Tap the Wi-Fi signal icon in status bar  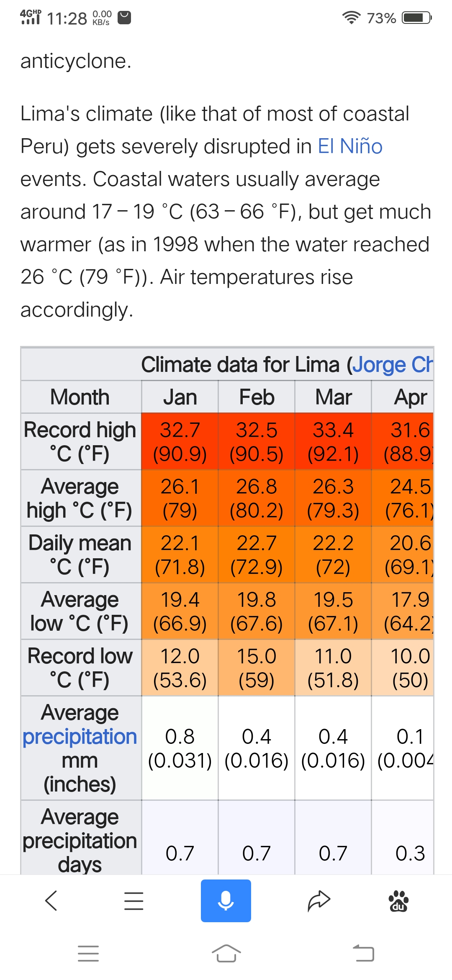(351, 18)
